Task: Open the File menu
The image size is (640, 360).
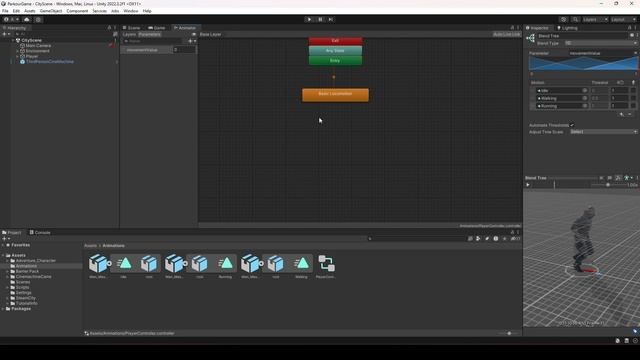Action: [5, 11]
